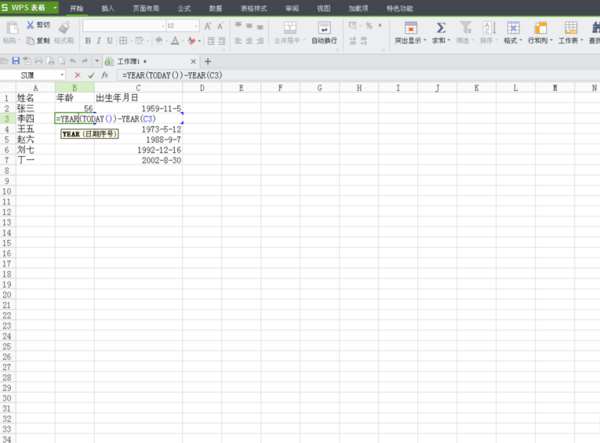Screen dimensions: 600x443
Task: Click the Wrap Text (自动换行) button
Action: click(x=324, y=32)
